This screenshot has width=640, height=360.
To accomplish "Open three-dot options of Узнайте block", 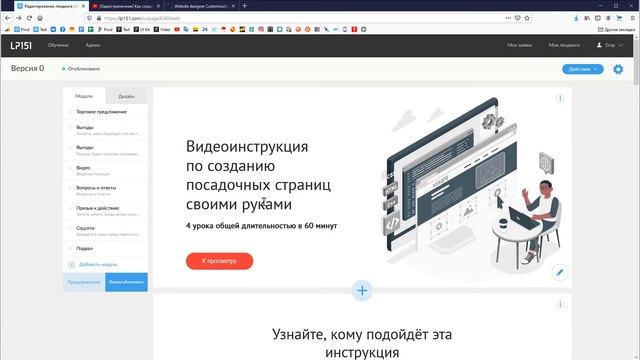I will point(560,304).
